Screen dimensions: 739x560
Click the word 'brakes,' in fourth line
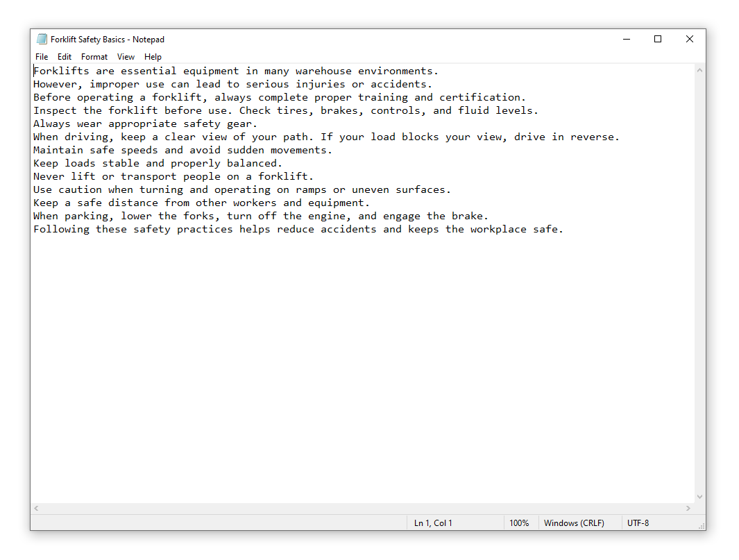point(342,111)
